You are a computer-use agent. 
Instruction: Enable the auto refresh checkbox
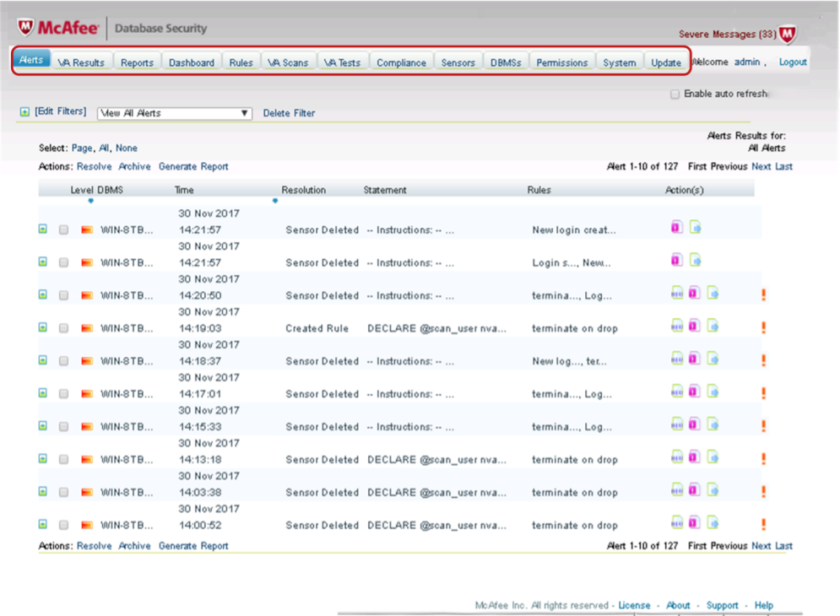675,95
